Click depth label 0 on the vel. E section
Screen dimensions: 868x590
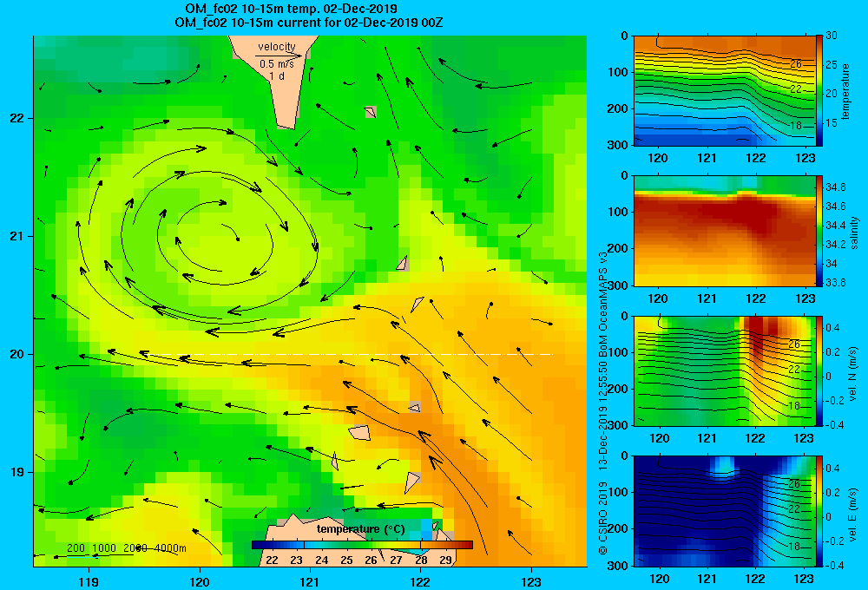coord(625,456)
